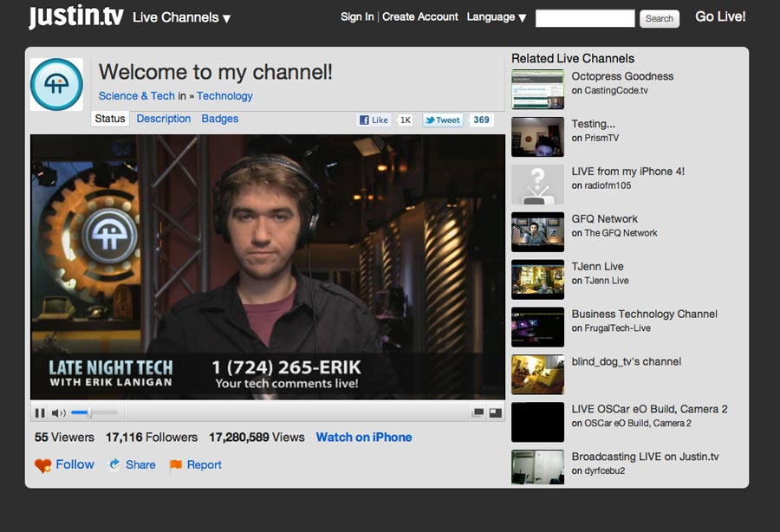
Task: Toggle the fullscreen icon
Action: point(496,412)
